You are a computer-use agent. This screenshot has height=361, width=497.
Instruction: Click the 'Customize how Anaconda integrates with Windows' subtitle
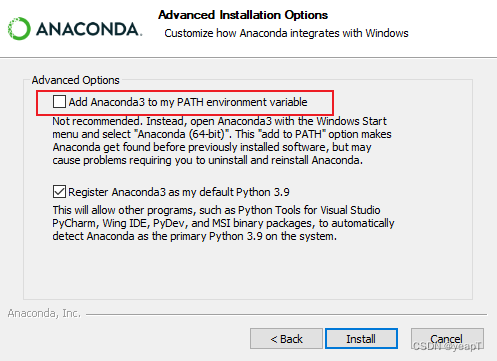tap(286, 33)
